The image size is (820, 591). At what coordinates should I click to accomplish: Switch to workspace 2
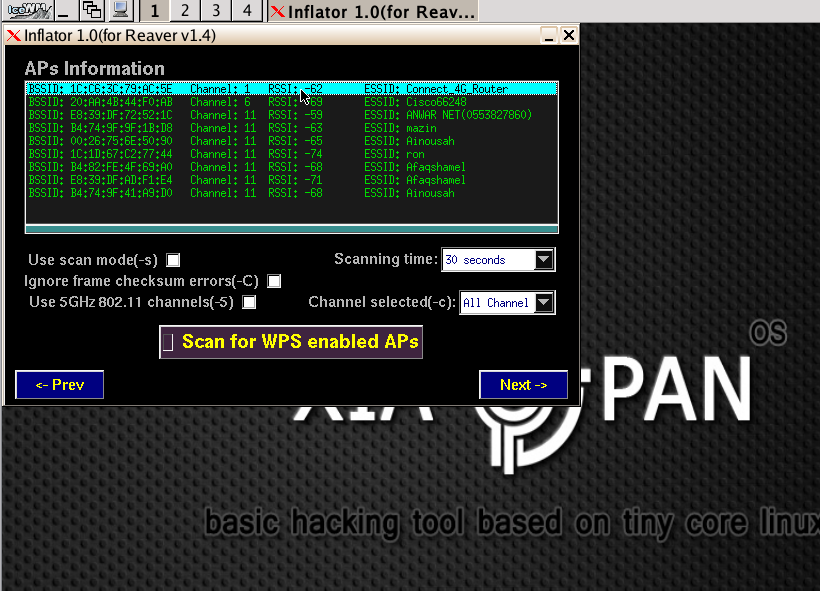coord(185,10)
